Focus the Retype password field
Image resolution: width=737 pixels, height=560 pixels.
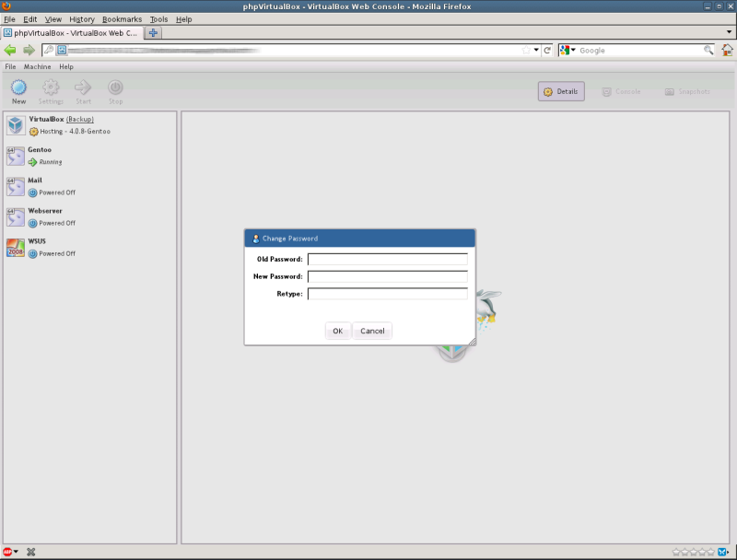pyautogui.click(x=387, y=294)
